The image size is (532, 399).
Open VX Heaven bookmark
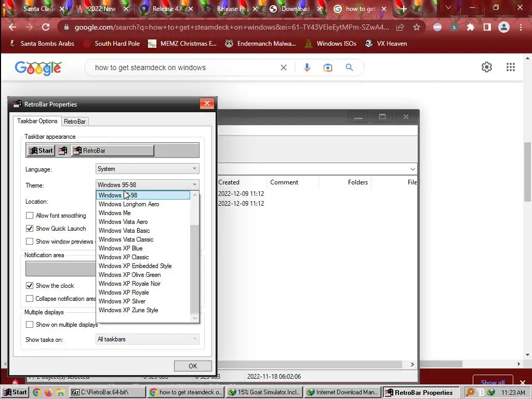(386, 44)
